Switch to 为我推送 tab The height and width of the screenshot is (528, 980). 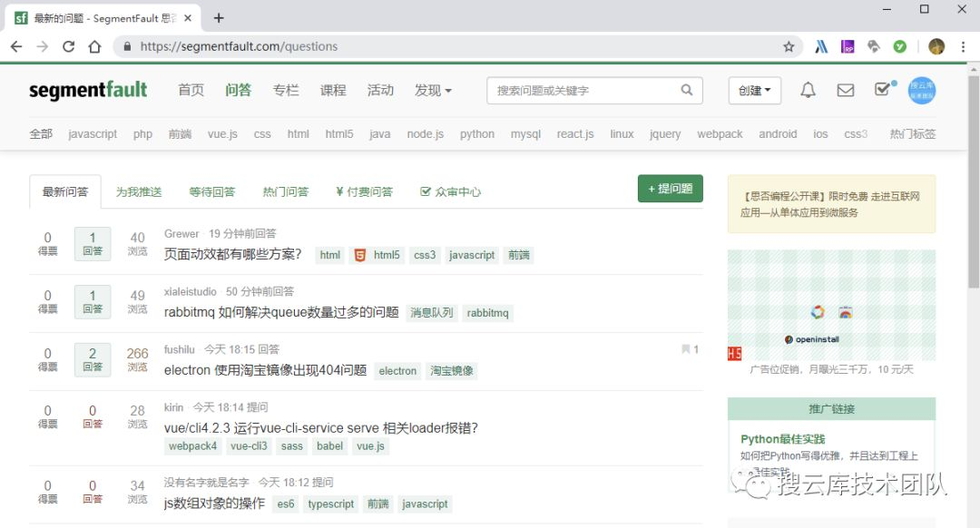tap(139, 191)
